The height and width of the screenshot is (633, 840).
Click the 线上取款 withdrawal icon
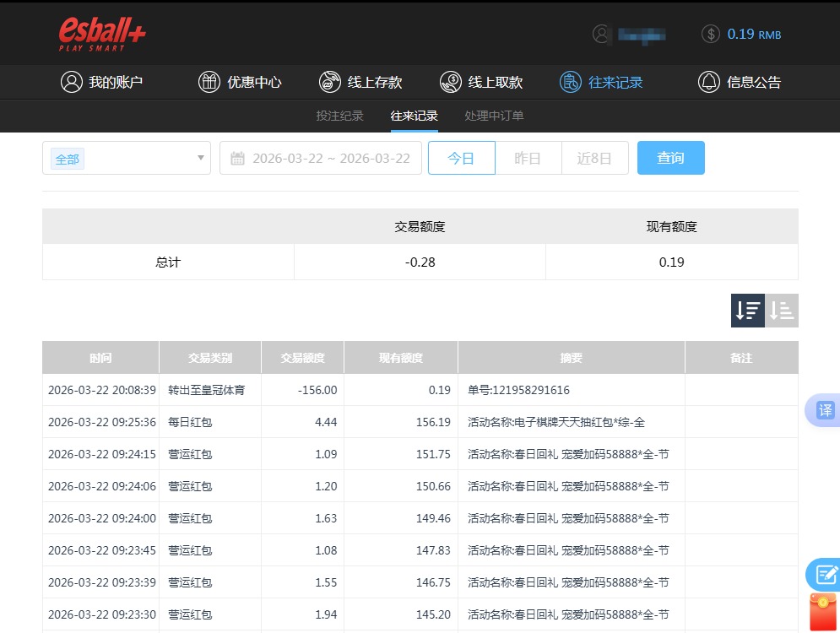[450, 82]
